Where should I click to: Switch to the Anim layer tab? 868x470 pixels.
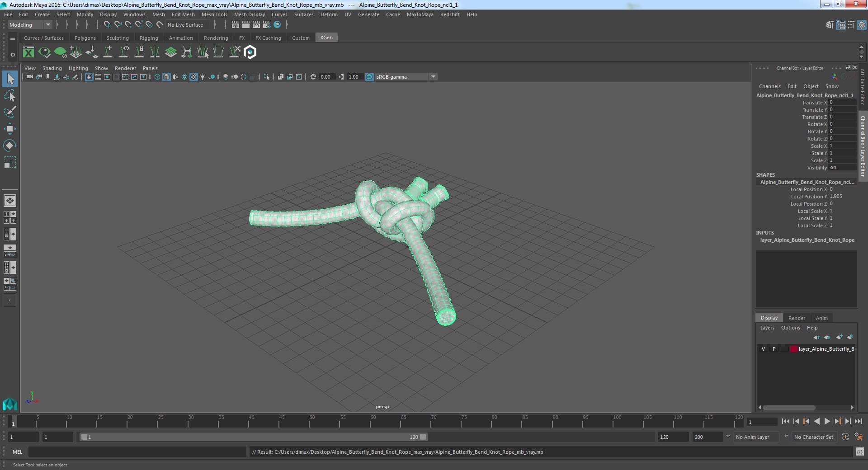(821, 318)
